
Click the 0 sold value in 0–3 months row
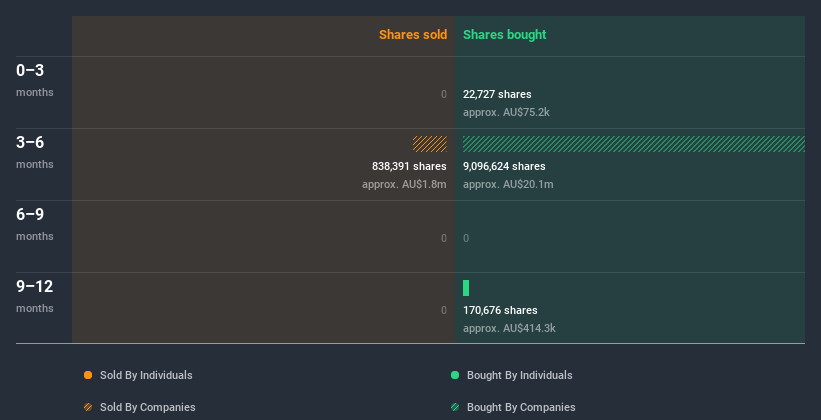point(444,94)
